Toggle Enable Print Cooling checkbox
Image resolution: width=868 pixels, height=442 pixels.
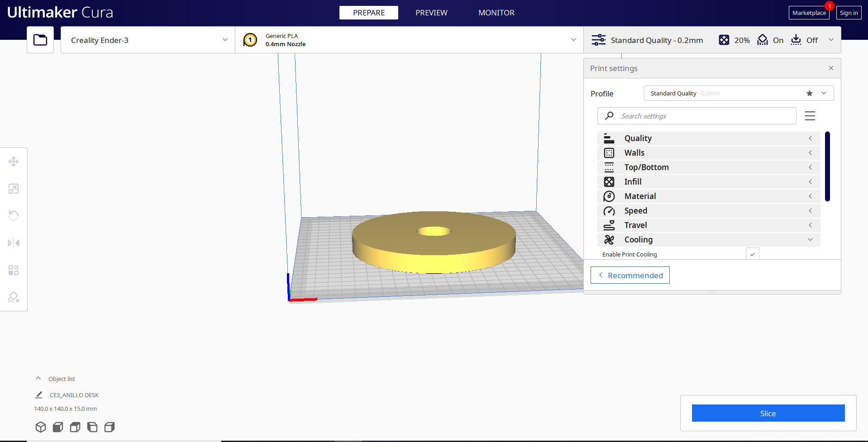(x=752, y=254)
